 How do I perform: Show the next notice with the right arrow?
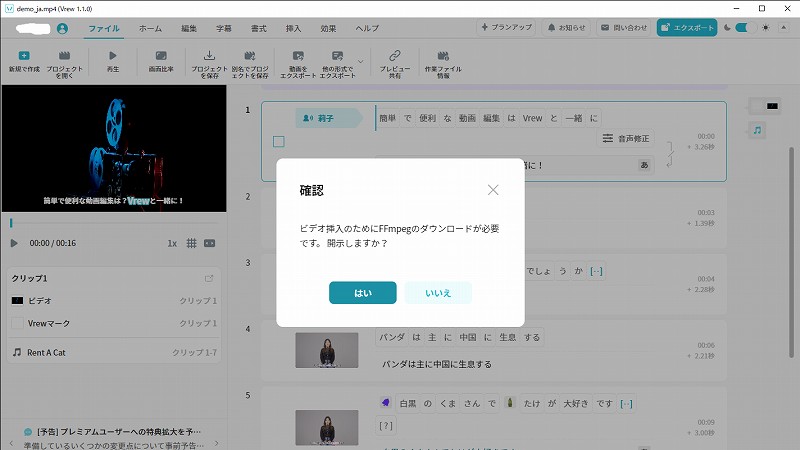(x=216, y=443)
